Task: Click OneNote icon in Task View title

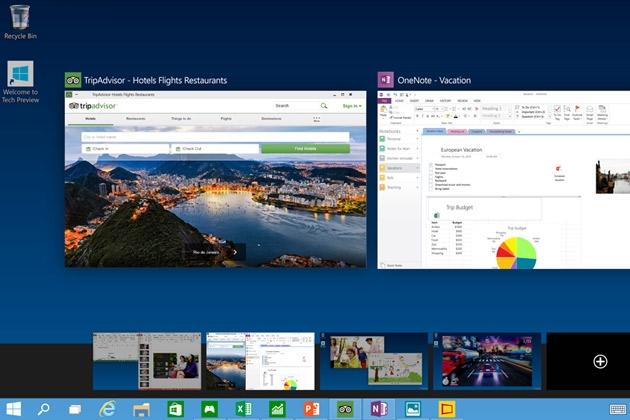Action: [385, 80]
